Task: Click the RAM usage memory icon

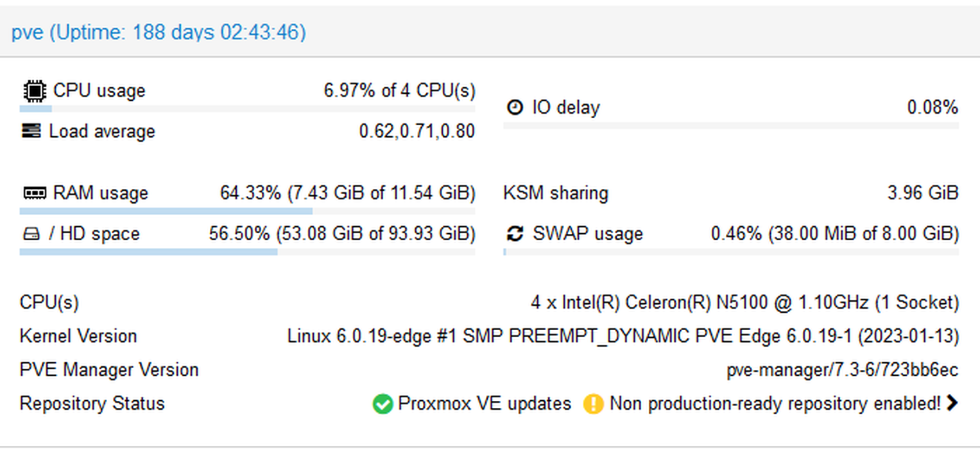Action: [x=34, y=193]
